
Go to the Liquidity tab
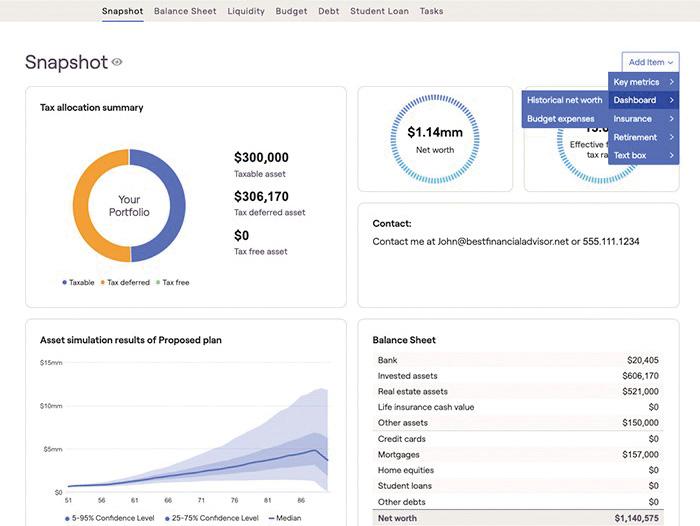[x=246, y=11]
